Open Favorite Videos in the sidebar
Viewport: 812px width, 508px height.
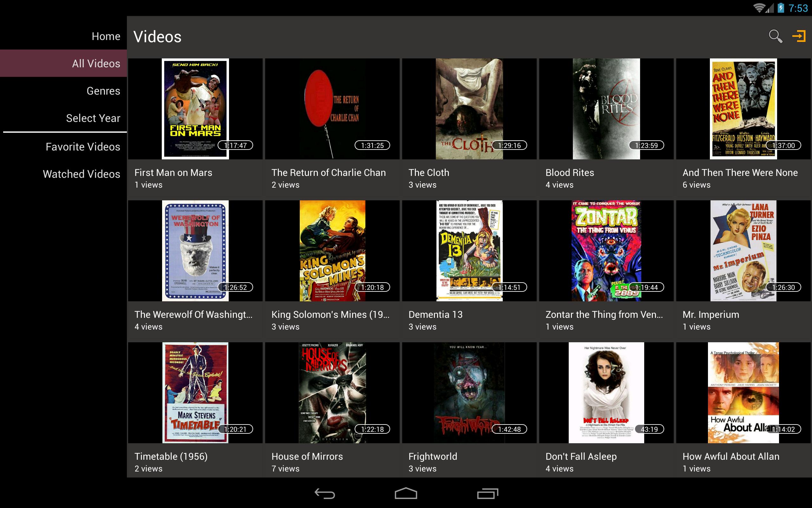pyautogui.click(x=83, y=146)
